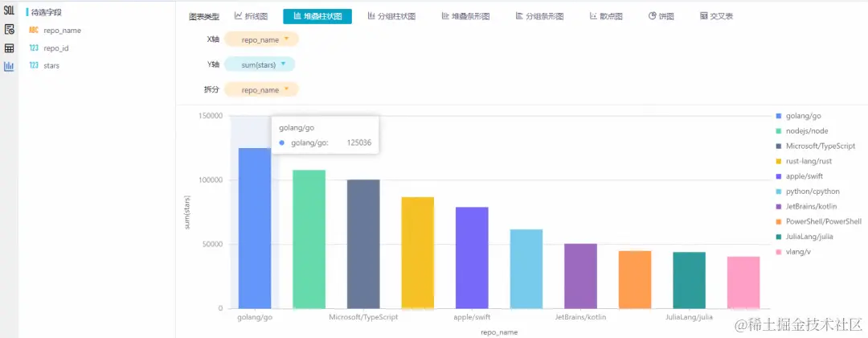868x338 pixels.
Task: Toggle JetBrains/kotlin legend entry
Action: (x=806, y=206)
